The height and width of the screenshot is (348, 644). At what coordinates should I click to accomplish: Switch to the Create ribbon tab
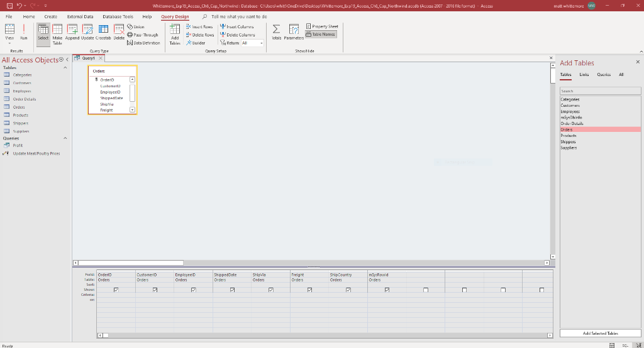tap(50, 17)
